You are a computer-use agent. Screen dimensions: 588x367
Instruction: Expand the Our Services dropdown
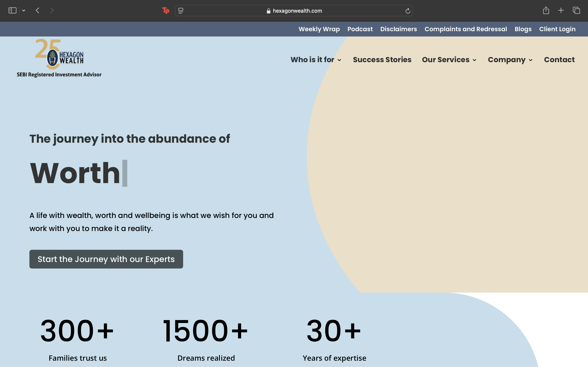coord(449,60)
